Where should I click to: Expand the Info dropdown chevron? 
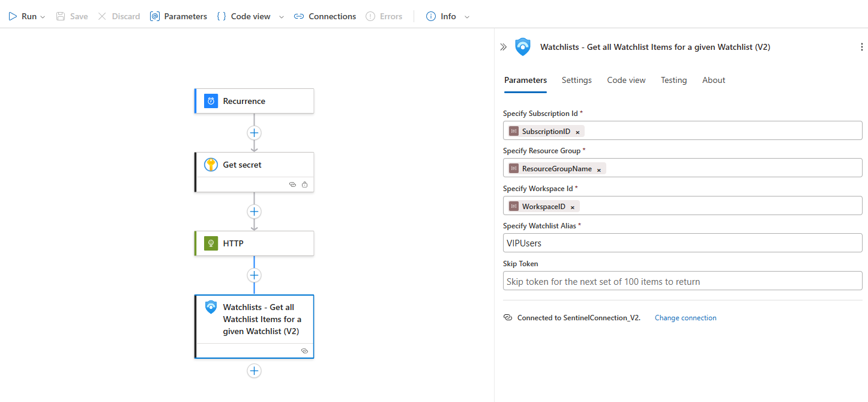coord(467,17)
